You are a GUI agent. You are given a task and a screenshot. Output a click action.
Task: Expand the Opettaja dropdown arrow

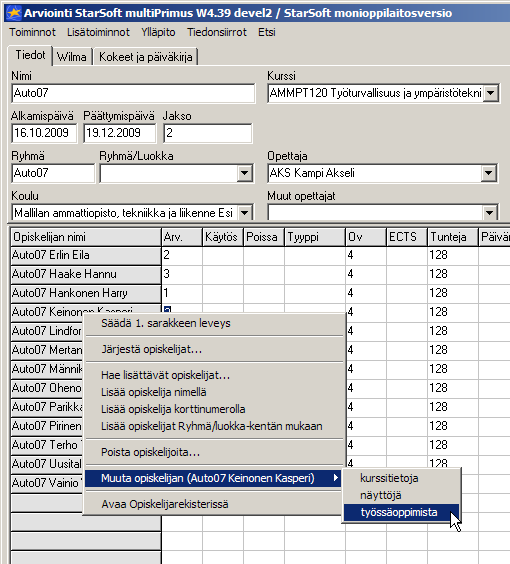click(488, 173)
